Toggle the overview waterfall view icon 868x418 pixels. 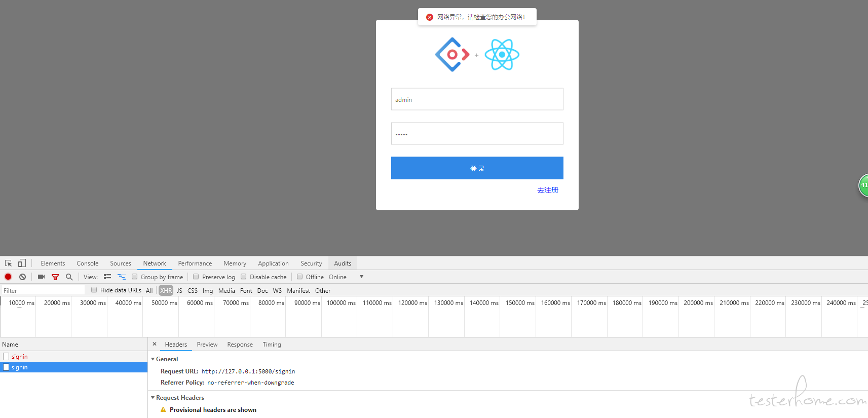(x=122, y=277)
